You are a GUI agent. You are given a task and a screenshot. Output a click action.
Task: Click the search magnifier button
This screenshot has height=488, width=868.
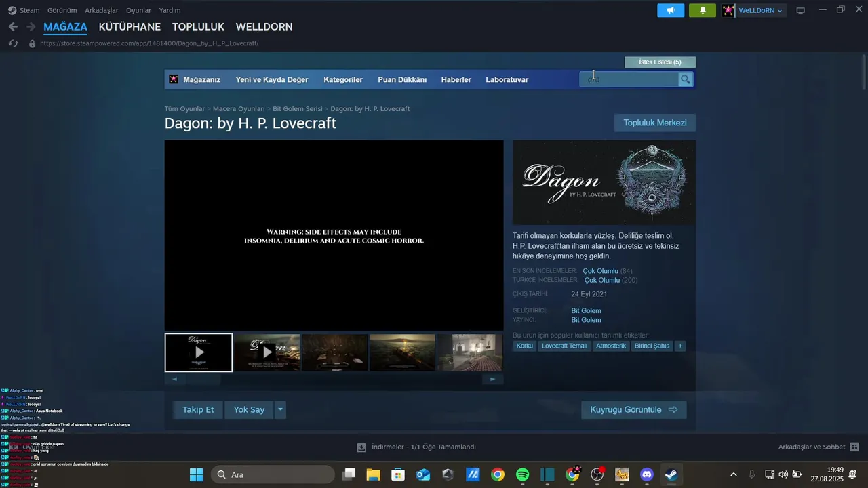686,79
